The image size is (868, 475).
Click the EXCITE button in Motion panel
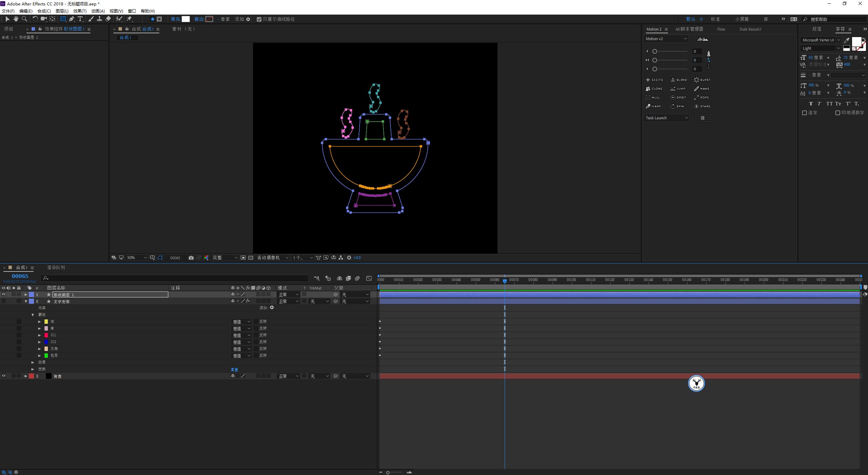654,80
